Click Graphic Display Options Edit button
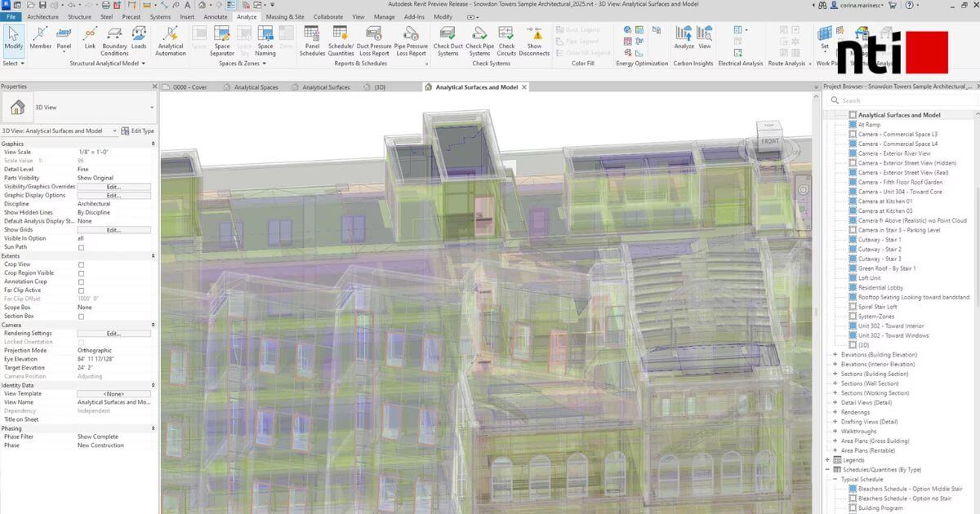The image size is (980, 514). coord(114,196)
